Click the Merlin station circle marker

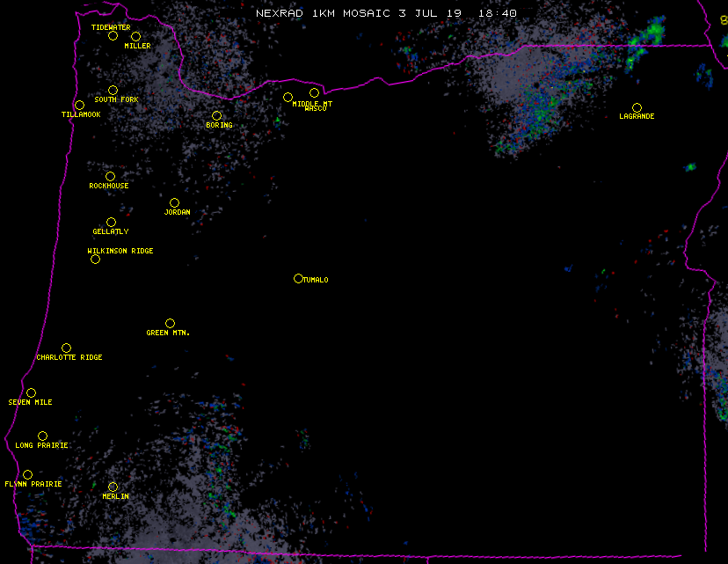click(x=113, y=487)
